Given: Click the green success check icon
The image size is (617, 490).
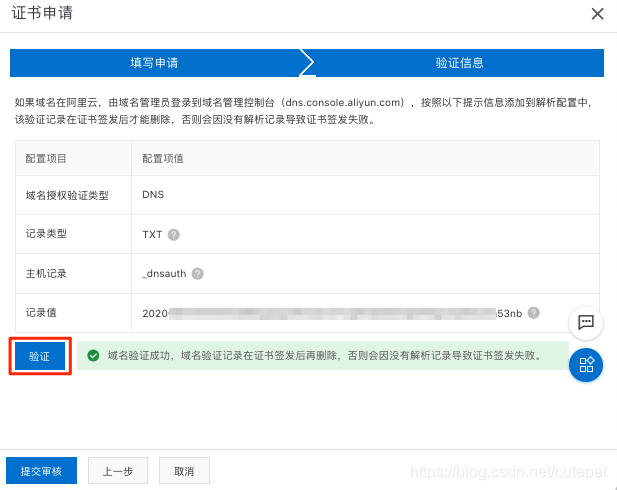Looking at the screenshot, I should point(93,355).
